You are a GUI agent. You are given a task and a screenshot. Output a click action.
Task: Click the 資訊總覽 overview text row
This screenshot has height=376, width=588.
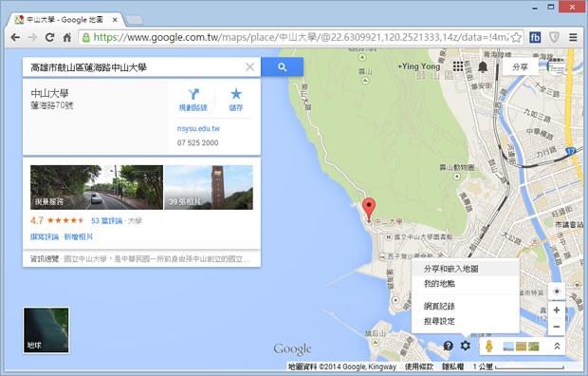click(x=141, y=259)
